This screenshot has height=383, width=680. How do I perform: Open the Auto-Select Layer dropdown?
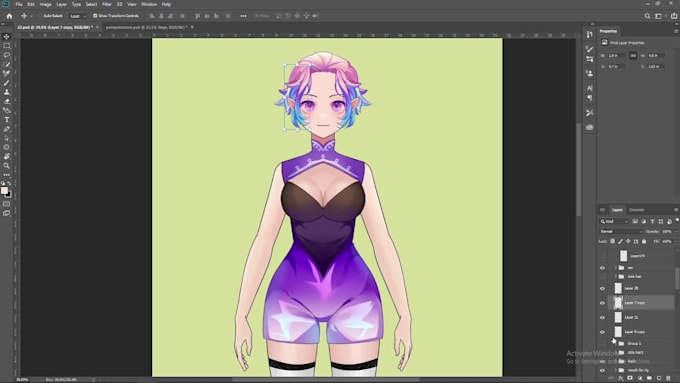pos(78,16)
